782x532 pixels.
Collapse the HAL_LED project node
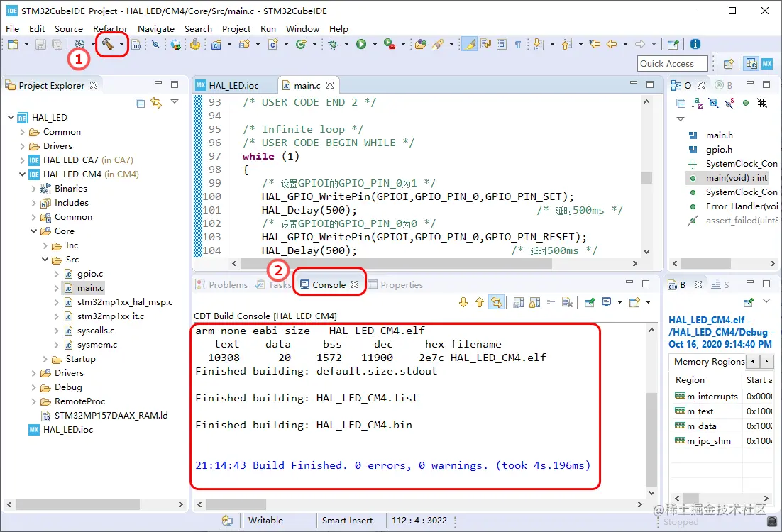(11, 118)
